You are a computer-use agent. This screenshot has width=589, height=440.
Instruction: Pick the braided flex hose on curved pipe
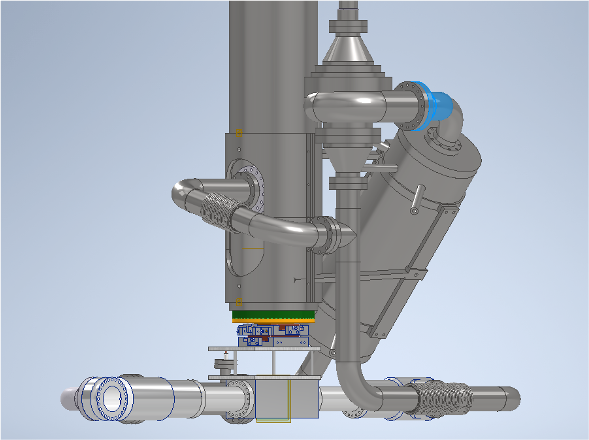220,210
